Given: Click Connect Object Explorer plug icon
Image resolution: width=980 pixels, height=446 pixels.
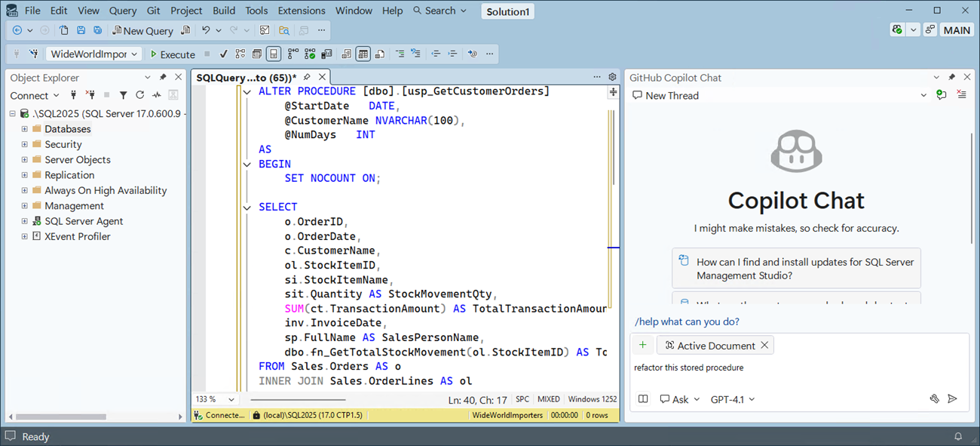Looking at the screenshot, I should click(73, 95).
